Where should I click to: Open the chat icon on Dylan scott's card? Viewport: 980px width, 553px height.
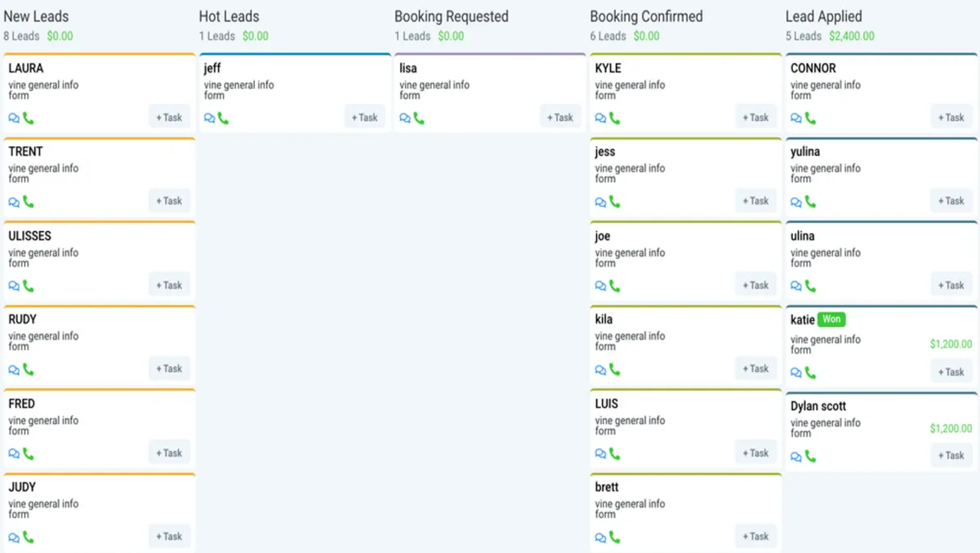[x=796, y=457]
